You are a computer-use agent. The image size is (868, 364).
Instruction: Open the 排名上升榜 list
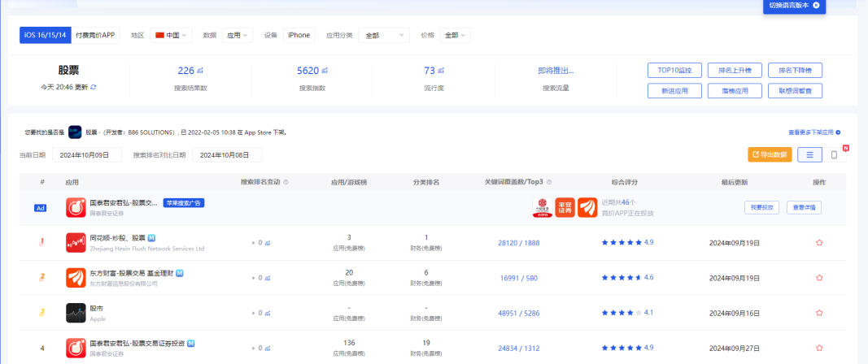click(x=735, y=70)
